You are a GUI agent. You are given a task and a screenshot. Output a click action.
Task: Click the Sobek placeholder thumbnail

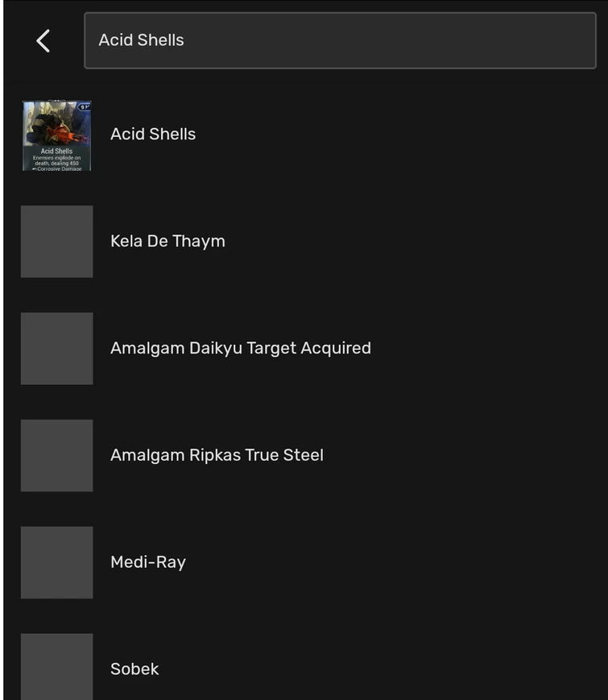point(56,667)
